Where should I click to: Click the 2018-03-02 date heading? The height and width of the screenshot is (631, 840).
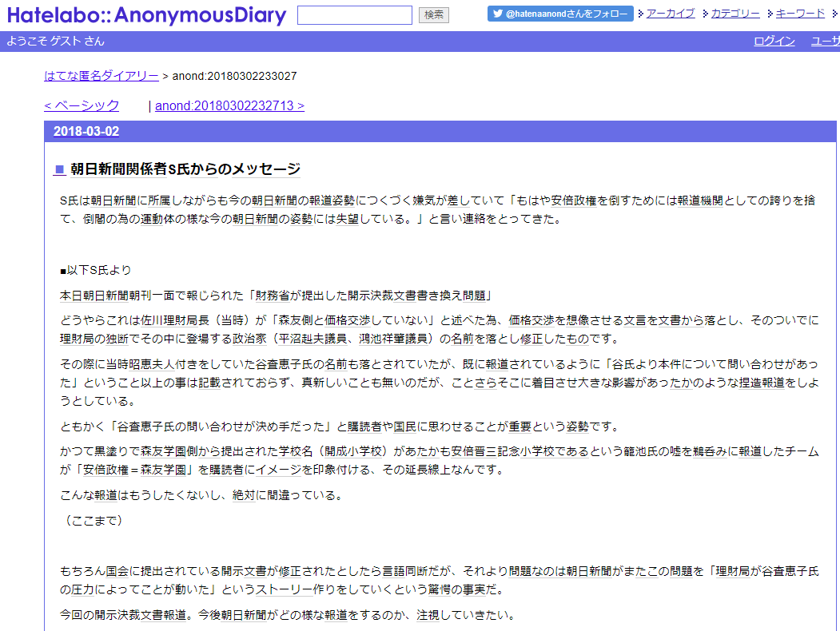point(86,132)
